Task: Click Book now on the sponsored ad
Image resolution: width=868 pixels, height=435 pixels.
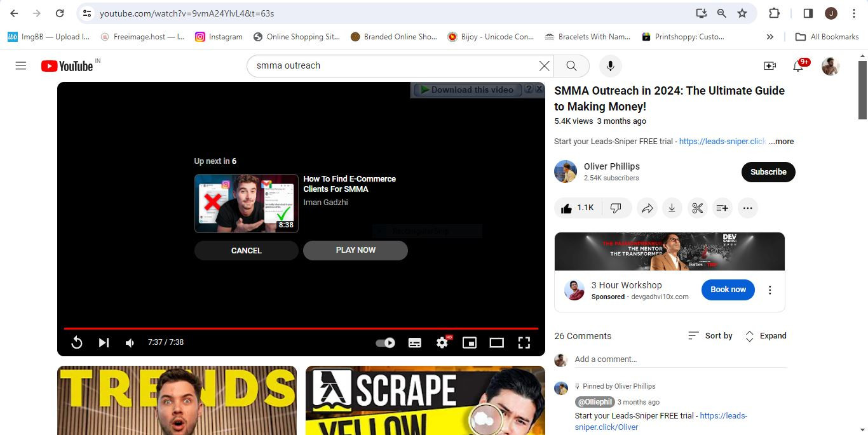Action: tap(728, 290)
